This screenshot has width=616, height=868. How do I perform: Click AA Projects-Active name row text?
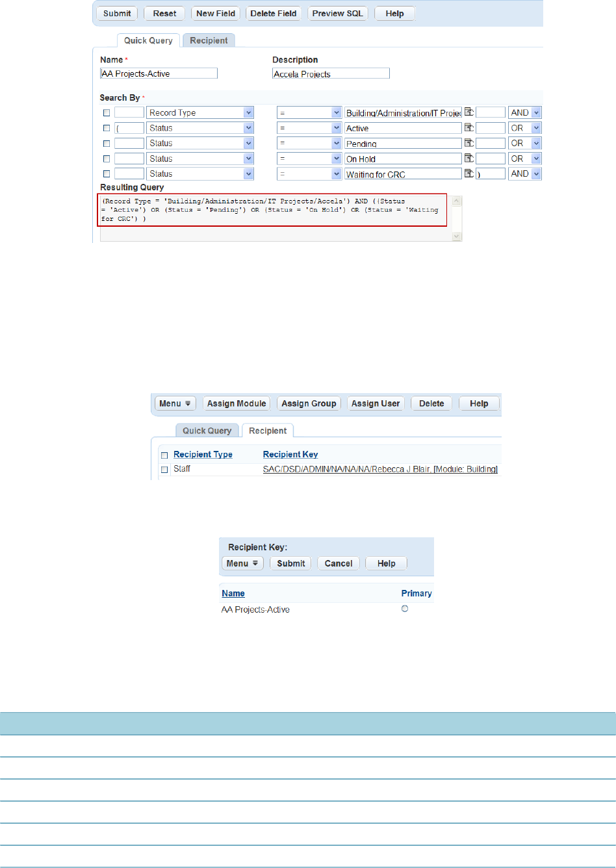[x=255, y=609]
